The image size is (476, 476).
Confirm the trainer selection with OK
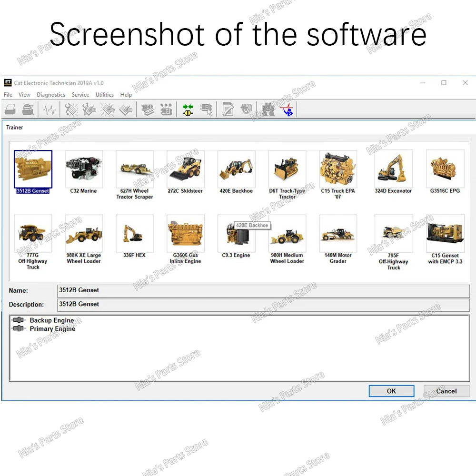tap(391, 391)
